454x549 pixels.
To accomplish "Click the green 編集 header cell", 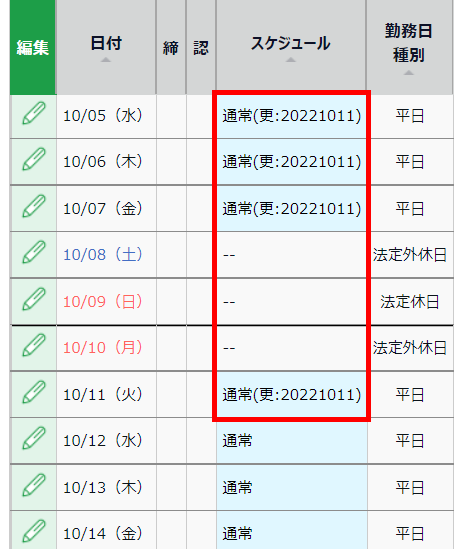I will point(33,47).
